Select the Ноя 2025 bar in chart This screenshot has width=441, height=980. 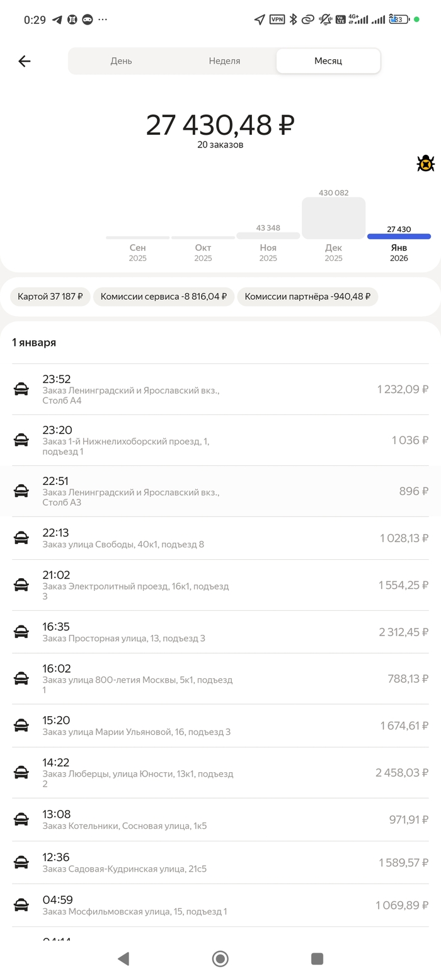pyautogui.click(x=268, y=236)
